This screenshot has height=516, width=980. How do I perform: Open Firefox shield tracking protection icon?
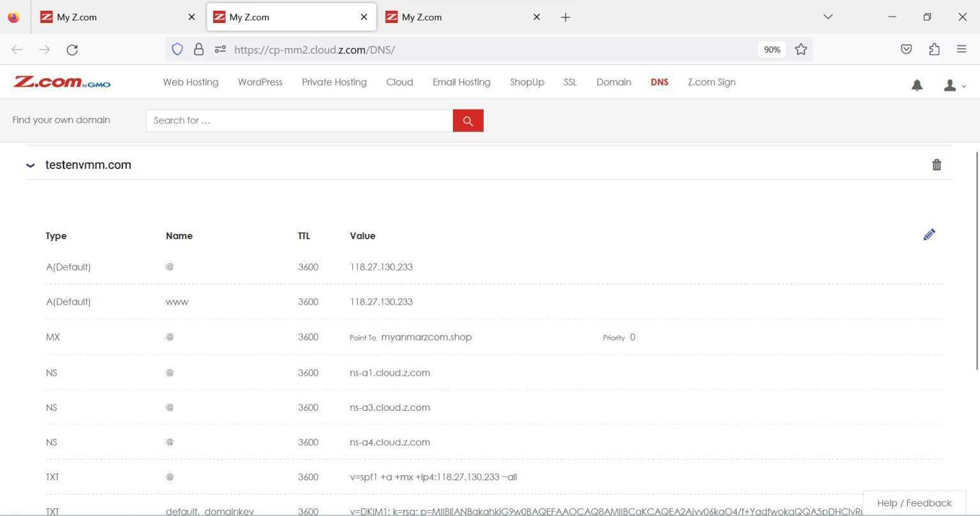177,49
